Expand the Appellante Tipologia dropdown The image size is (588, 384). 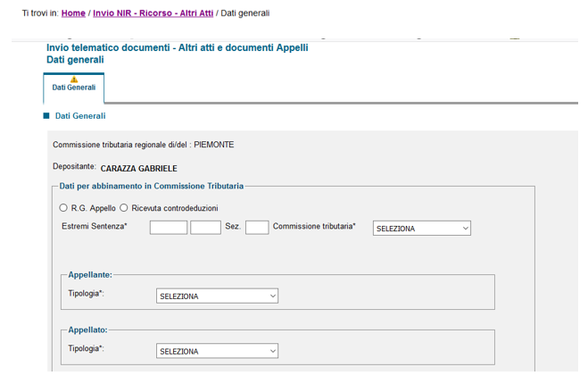pyautogui.click(x=217, y=296)
